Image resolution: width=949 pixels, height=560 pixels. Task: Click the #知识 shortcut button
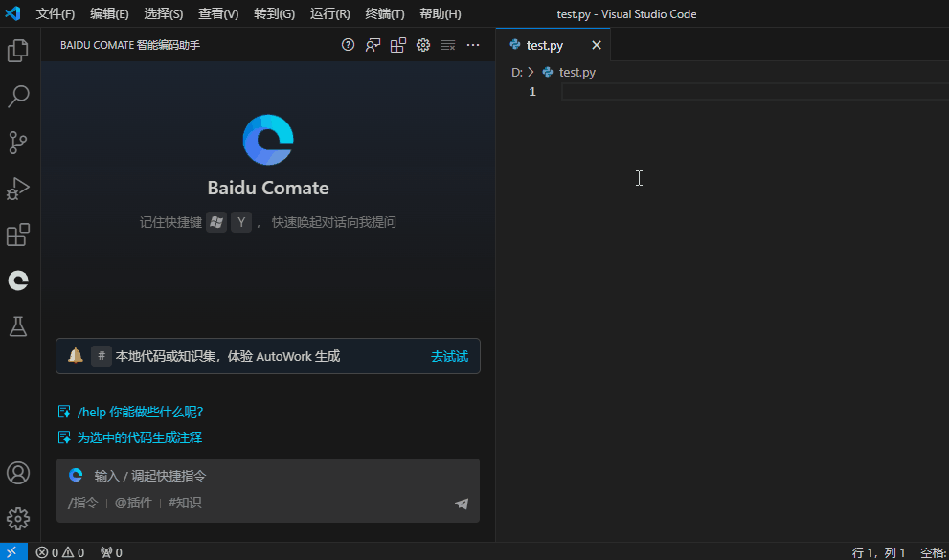coord(185,503)
